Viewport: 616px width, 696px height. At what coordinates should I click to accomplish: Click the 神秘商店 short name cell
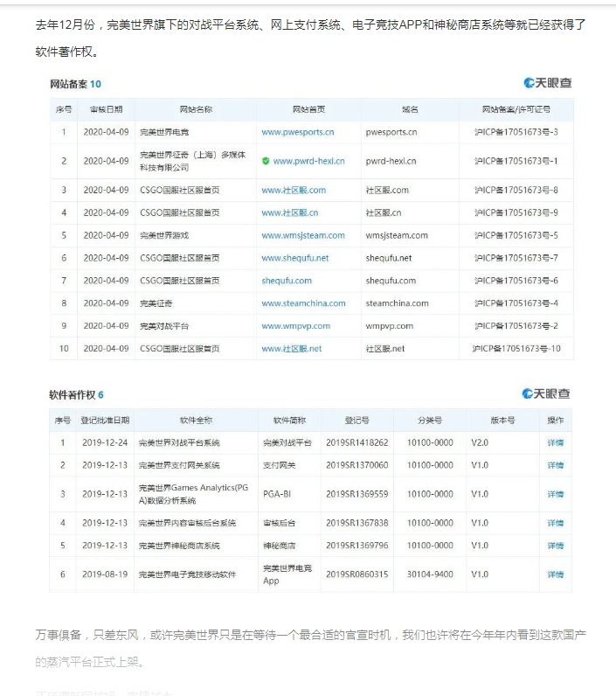280,546
